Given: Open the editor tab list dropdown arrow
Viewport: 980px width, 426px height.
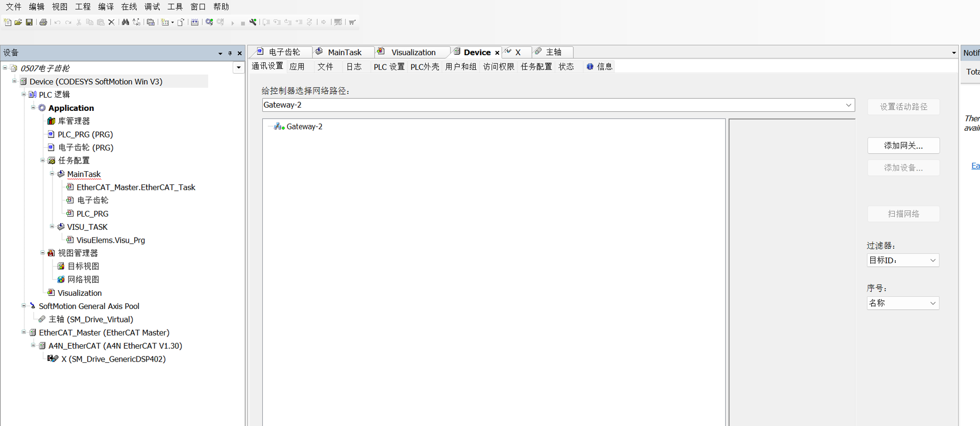Looking at the screenshot, I should coord(953,53).
